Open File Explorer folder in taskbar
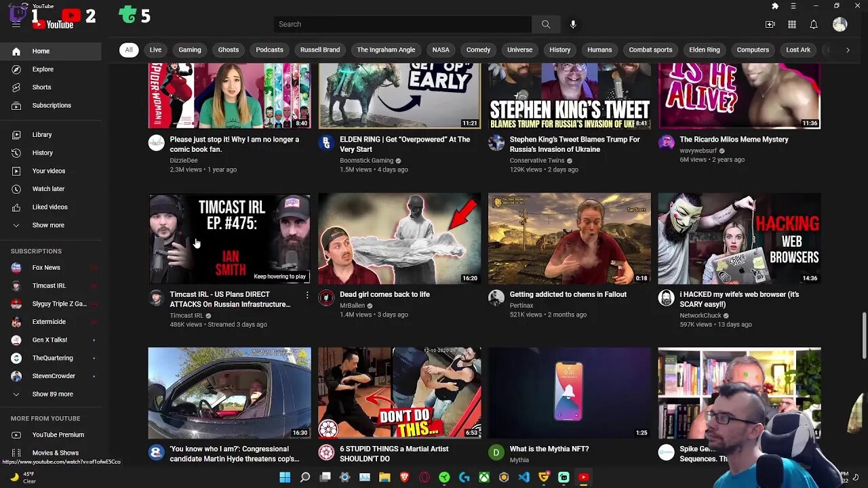 click(x=384, y=477)
